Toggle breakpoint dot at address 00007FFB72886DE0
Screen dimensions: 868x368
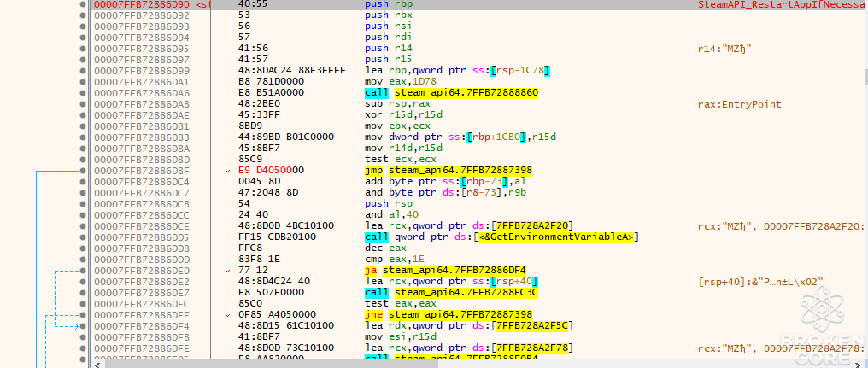tap(83, 271)
